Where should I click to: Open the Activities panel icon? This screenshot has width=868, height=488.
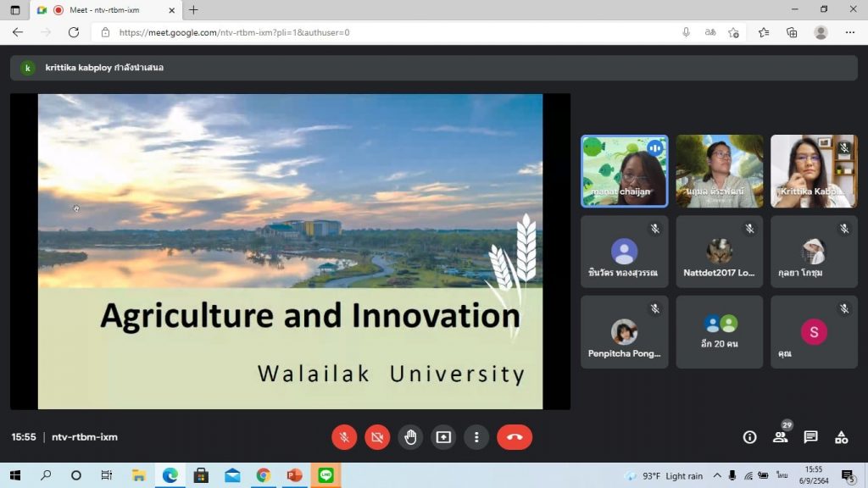coord(841,437)
